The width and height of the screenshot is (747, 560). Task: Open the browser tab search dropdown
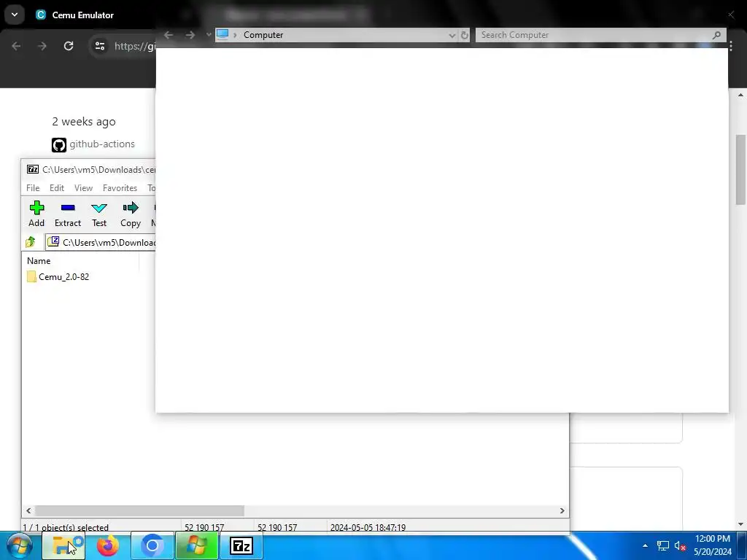tap(15, 15)
